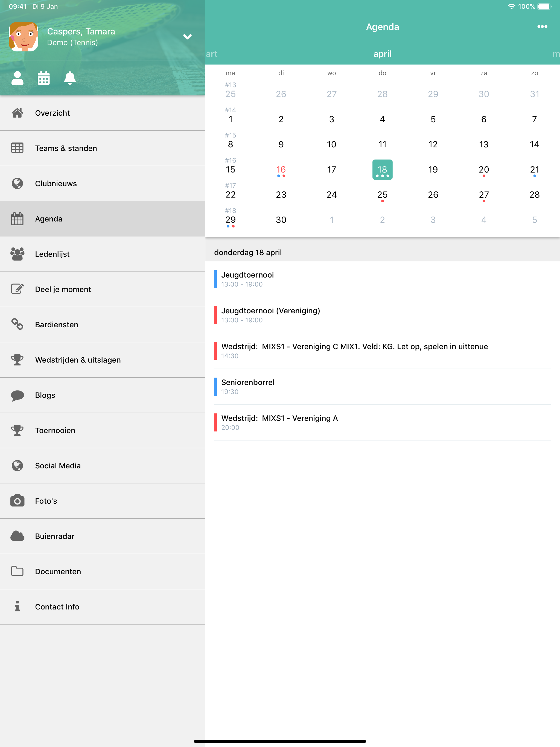Open the Blogs menu entry
This screenshot has width=560, height=747.
tap(103, 395)
